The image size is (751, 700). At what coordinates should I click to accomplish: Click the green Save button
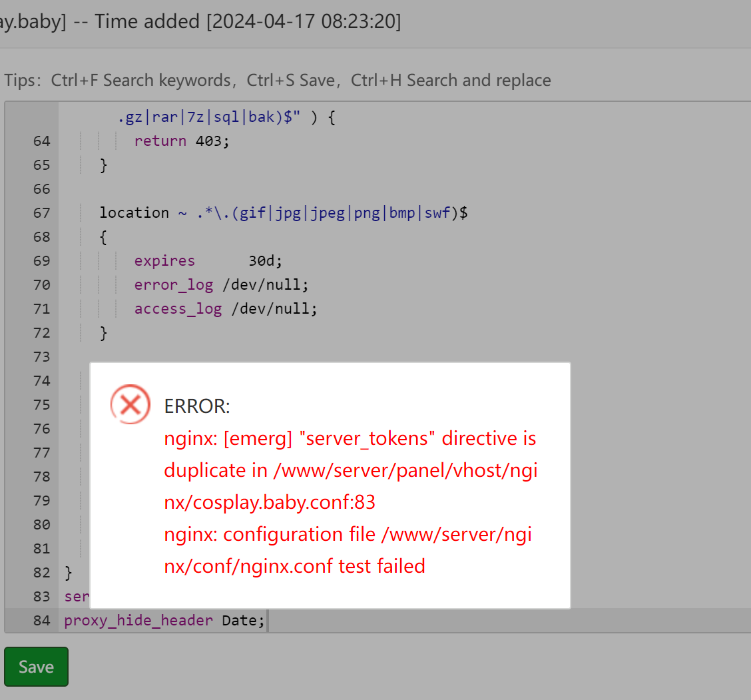coord(36,667)
